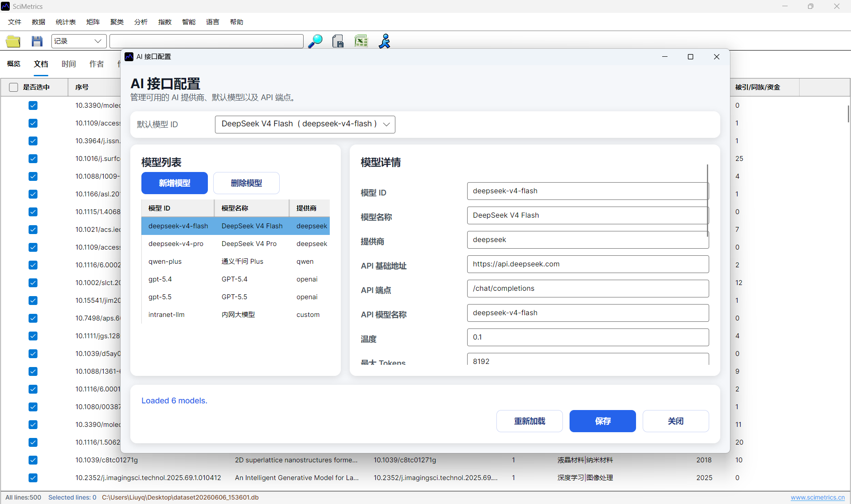Click the toolbar search text box
Image resolution: width=851 pixels, height=504 pixels.
pos(207,41)
